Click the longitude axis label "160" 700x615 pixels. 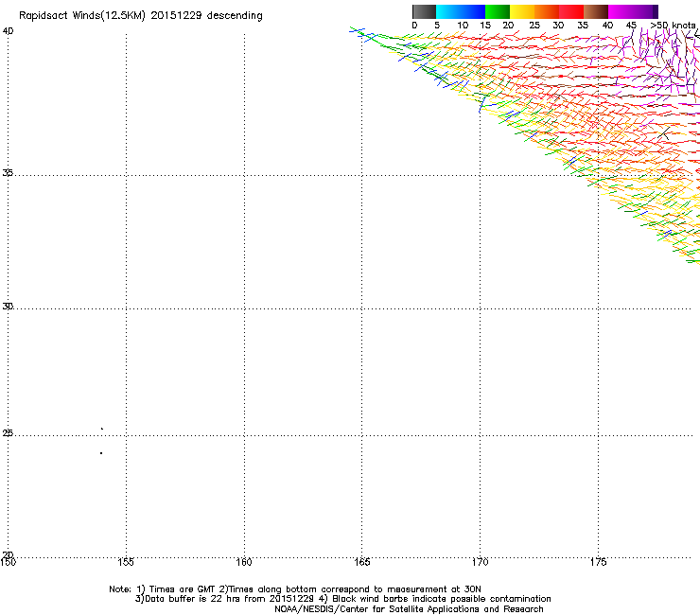244,562
